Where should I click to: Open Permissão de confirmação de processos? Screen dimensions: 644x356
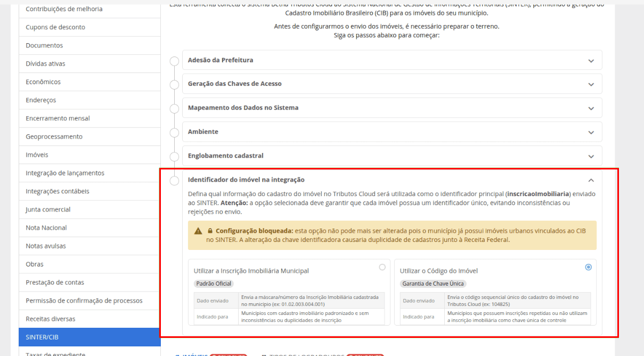click(89, 301)
